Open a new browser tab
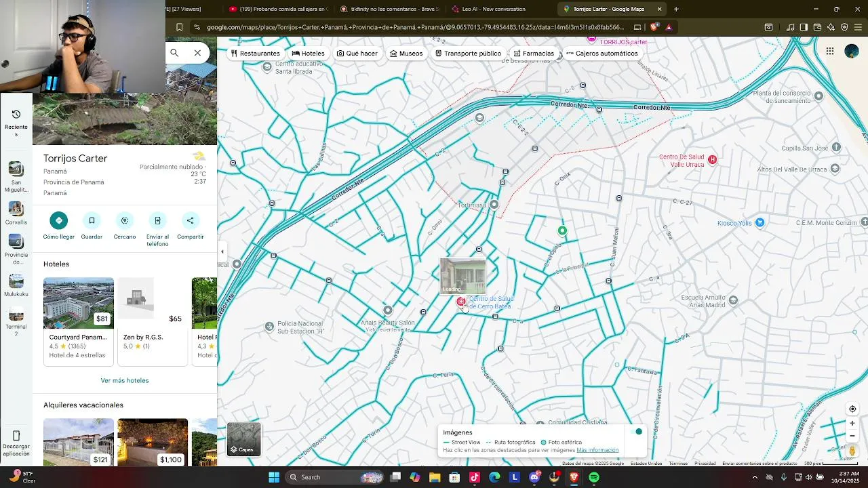 676,9
